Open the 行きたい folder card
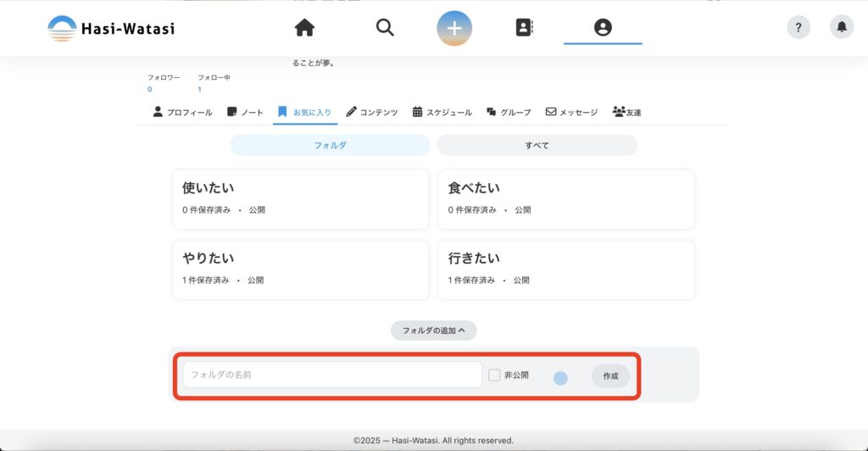 coord(565,269)
